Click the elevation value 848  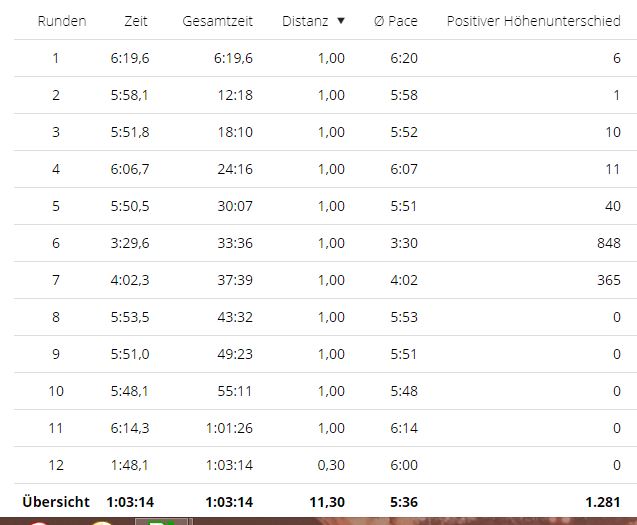tap(608, 243)
